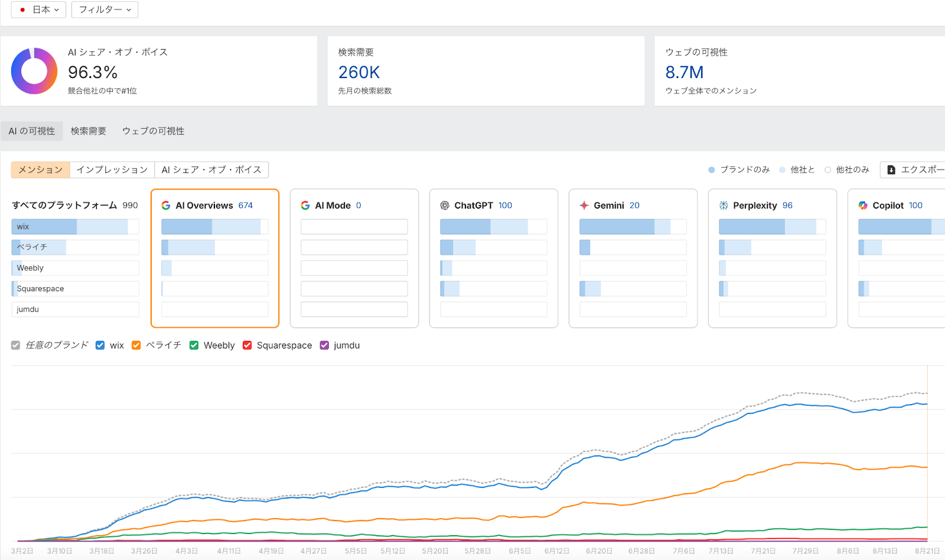Screen dimensions: 945x560
Task: Click the AI share-of-voice donut chart
Action: click(34, 71)
